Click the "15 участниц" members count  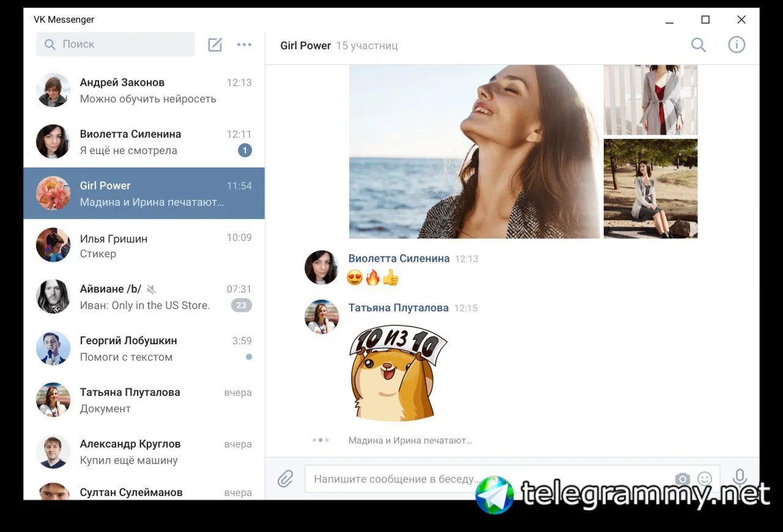coord(367,45)
